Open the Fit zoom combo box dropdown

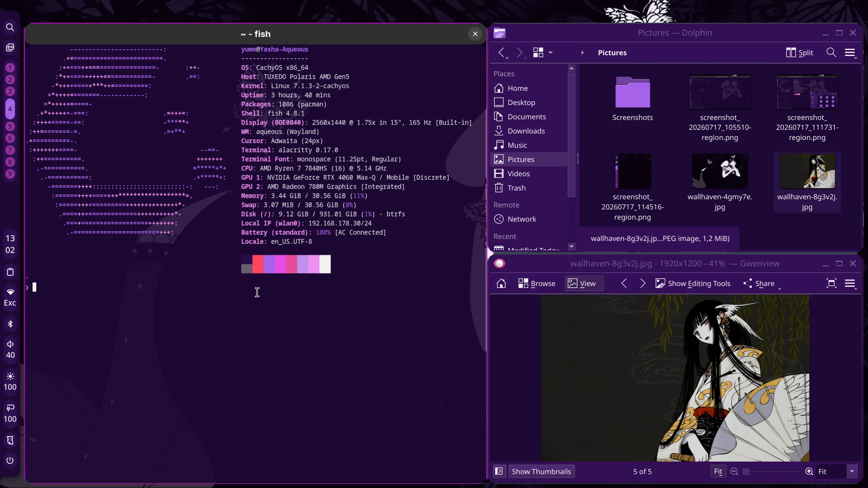(852, 471)
